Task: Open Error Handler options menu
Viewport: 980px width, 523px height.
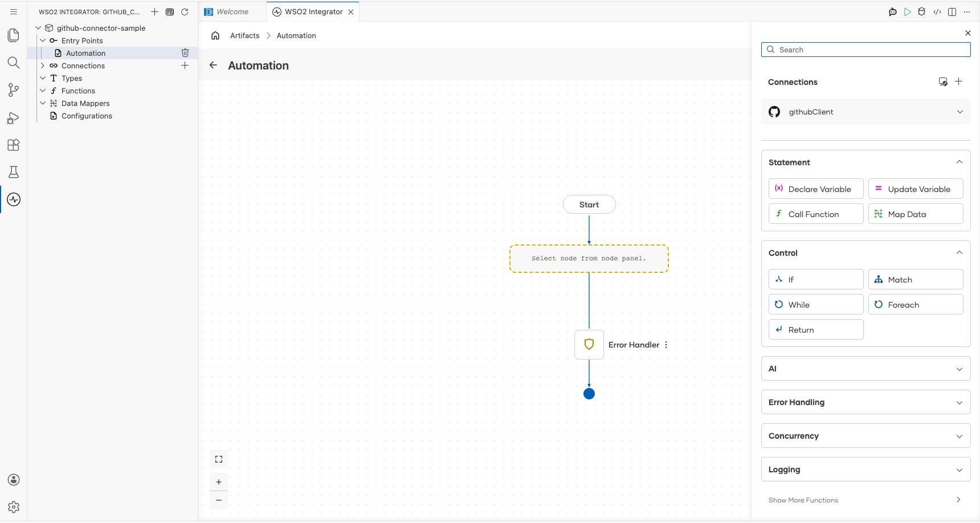Action: point(666,345)
